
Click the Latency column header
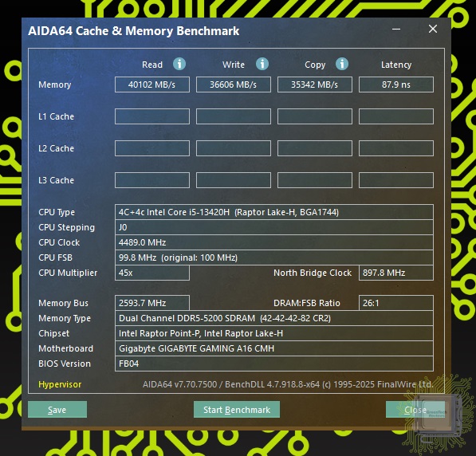tap(396, 65)
